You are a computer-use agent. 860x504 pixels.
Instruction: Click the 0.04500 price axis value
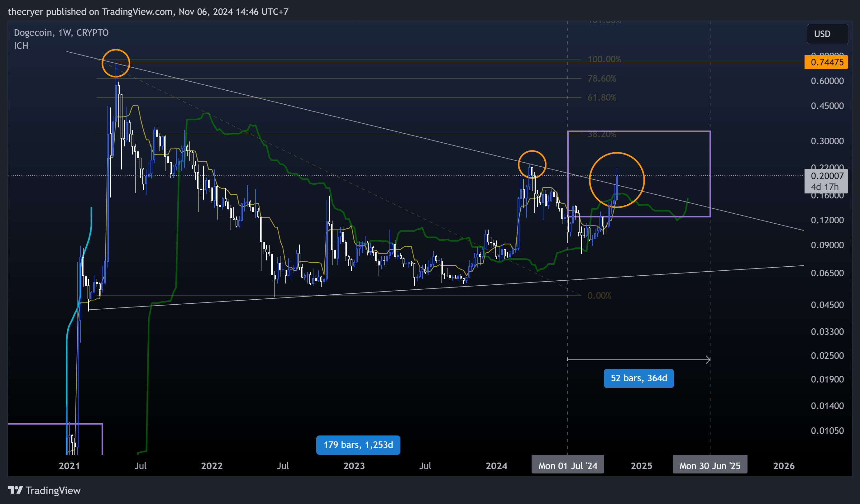pyautogui.click(x=827, y=305)
